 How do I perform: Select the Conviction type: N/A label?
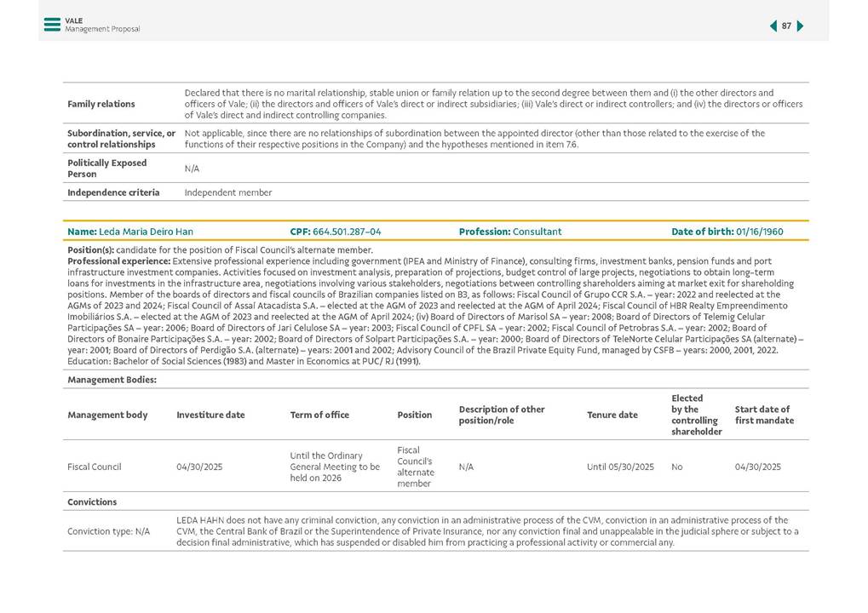[108, 531]
